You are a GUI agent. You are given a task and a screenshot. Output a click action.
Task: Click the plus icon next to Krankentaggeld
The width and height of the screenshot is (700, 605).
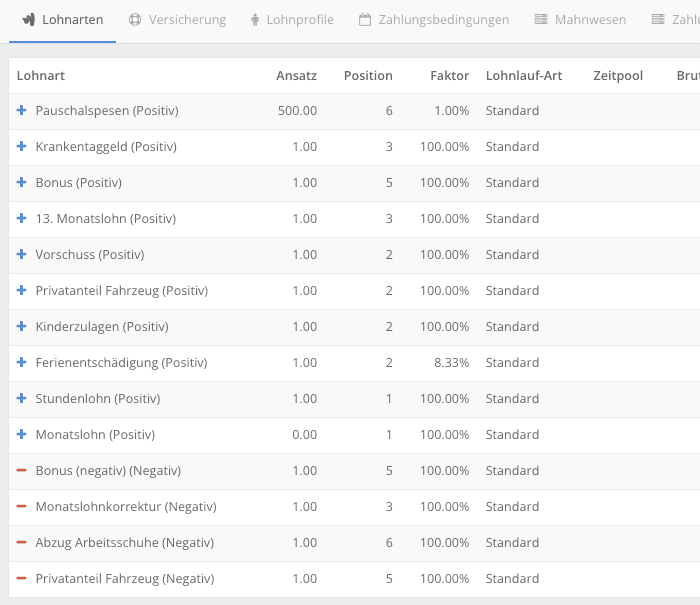pos(21,146)
